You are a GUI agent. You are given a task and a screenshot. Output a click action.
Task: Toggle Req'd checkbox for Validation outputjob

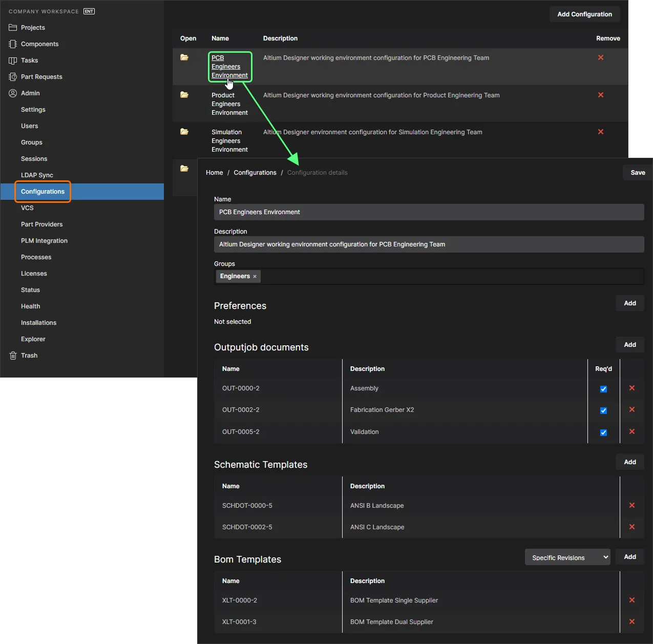(603, 432)
